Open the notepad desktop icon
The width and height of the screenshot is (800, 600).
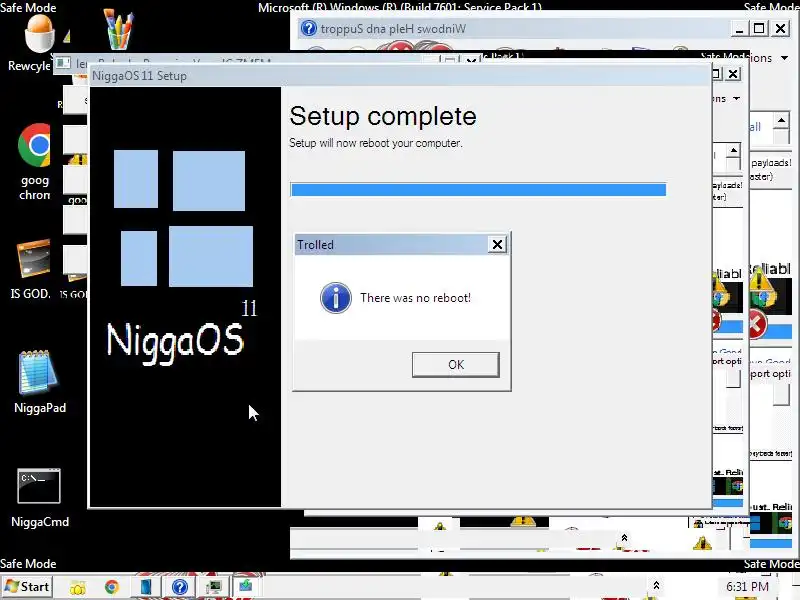40,381
